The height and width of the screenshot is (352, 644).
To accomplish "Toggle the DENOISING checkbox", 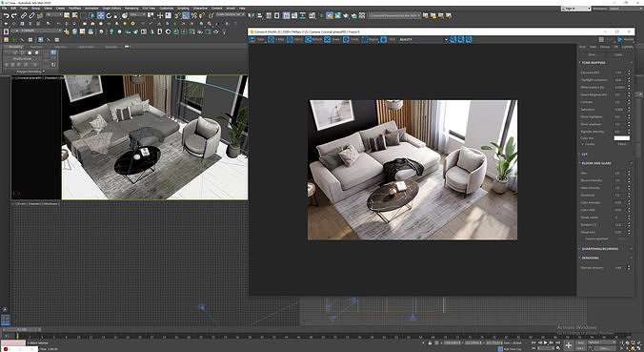I will click(x=579, y=258).
